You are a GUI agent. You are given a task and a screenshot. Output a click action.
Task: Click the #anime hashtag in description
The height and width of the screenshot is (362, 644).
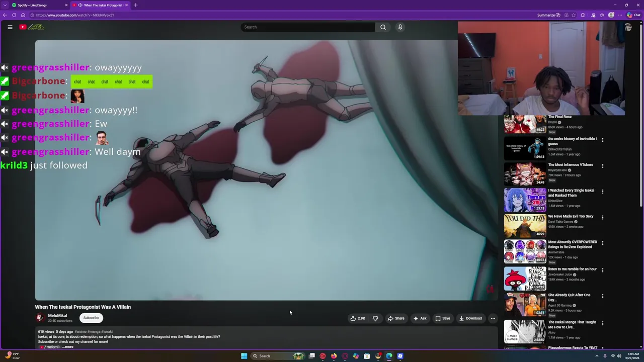point(80,332)
